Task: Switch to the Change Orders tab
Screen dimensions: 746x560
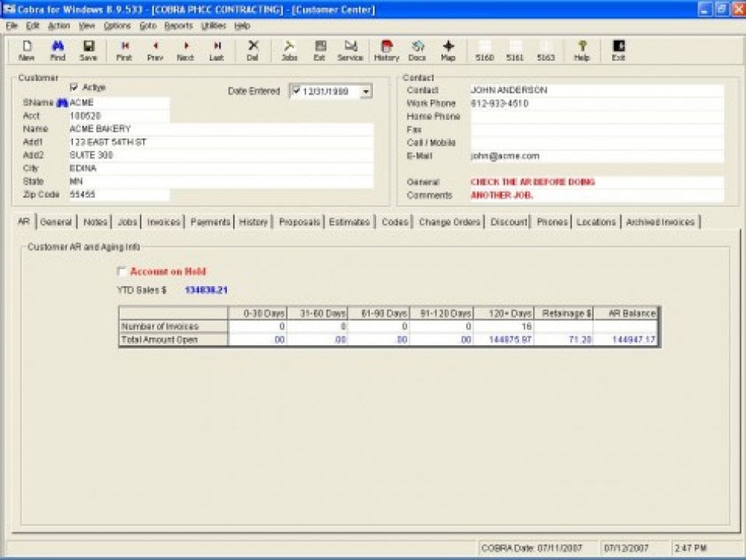Action: 449,222
